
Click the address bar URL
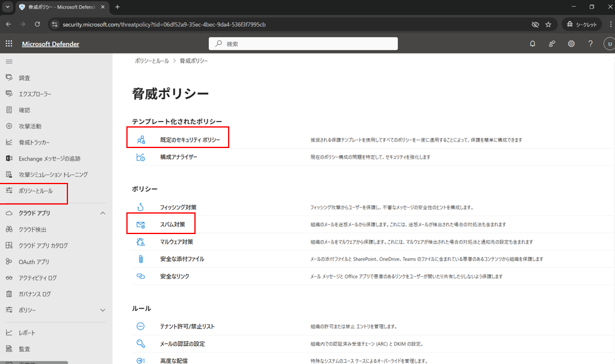point(164,24)
